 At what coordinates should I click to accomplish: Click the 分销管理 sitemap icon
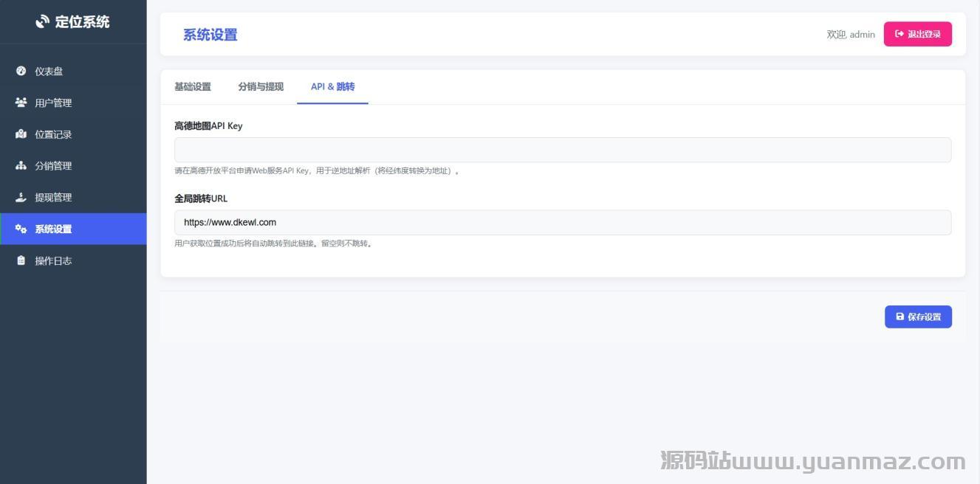click(x=21, y=165)
